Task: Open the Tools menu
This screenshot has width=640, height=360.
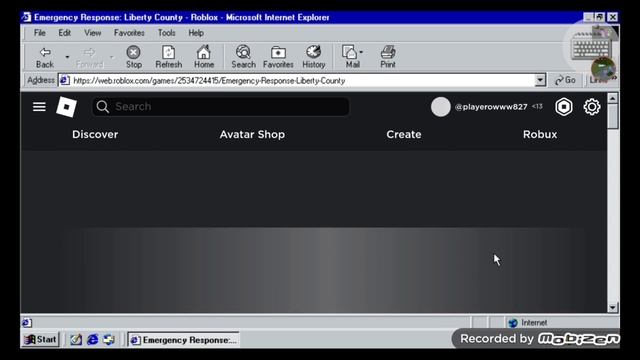Action: point(167,33)
